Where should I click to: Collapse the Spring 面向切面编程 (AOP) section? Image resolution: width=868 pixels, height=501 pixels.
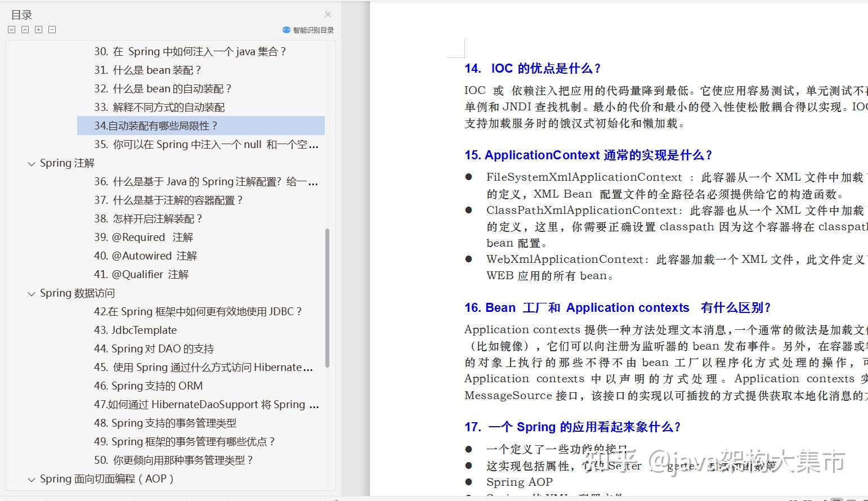(32, 480)
